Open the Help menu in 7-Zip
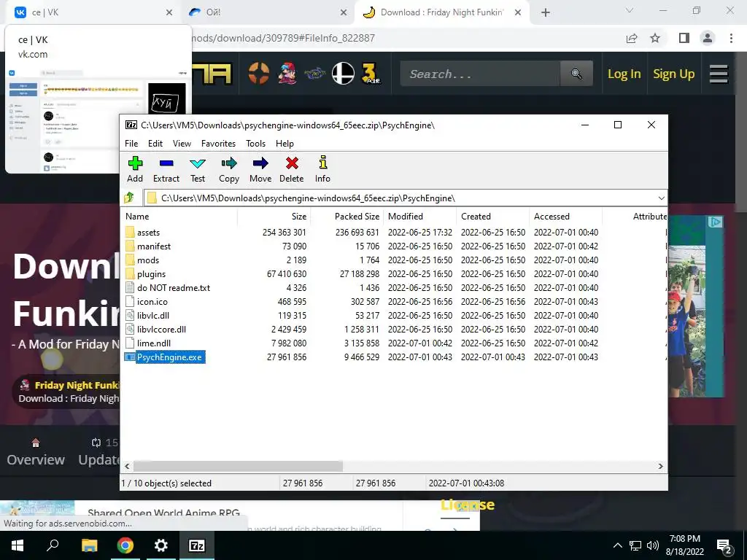 285,144
